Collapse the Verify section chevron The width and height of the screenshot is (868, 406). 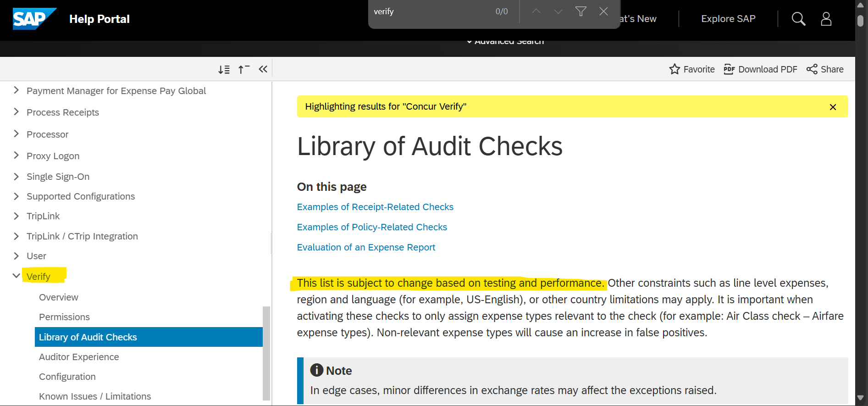(x=17, y=276)
